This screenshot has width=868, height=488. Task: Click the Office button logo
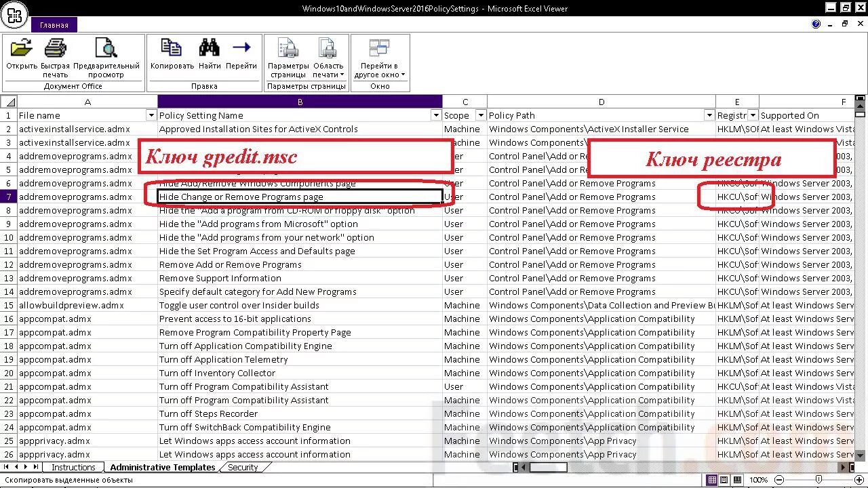coord(14,15)
